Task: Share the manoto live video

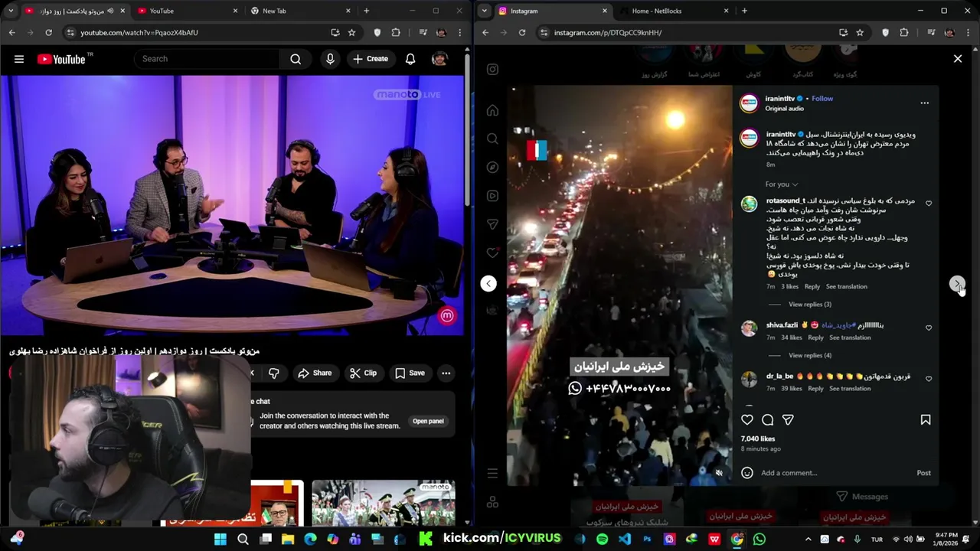Action: (315, 373)
